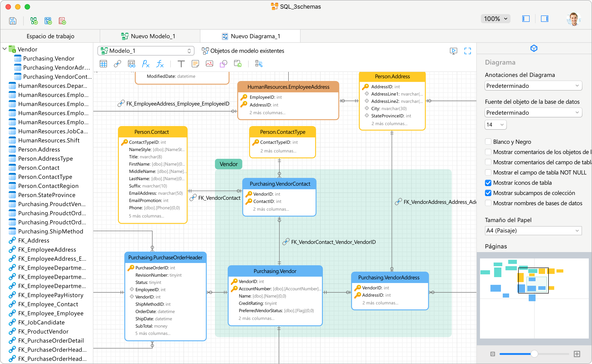Click the Person.Address table header

[x=392, y=76]
